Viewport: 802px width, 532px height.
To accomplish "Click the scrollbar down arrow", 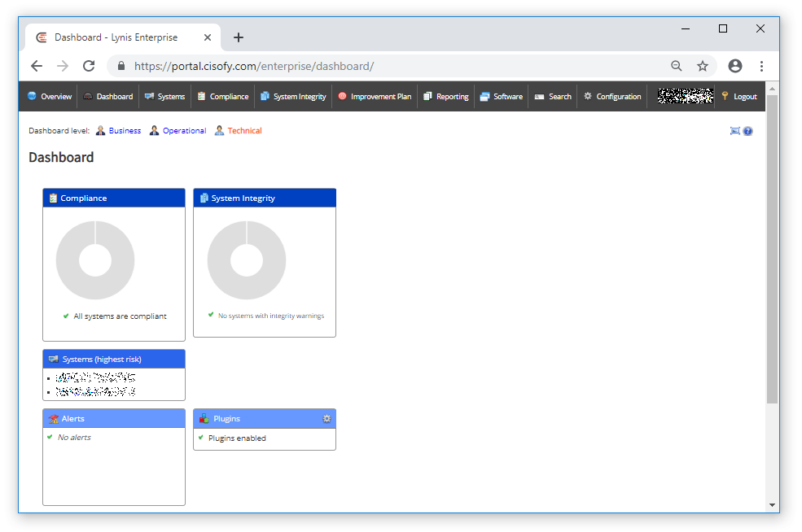I will 773,505.
